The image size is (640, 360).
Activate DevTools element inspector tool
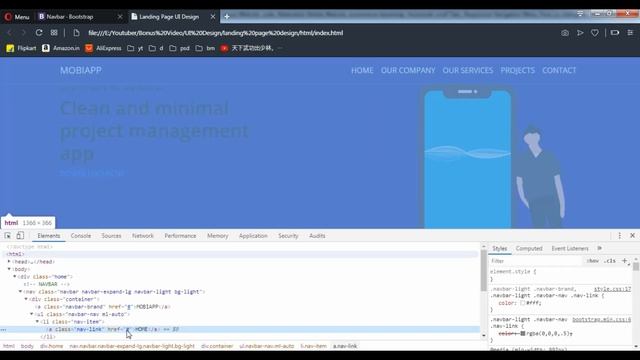tap(8, 236)
